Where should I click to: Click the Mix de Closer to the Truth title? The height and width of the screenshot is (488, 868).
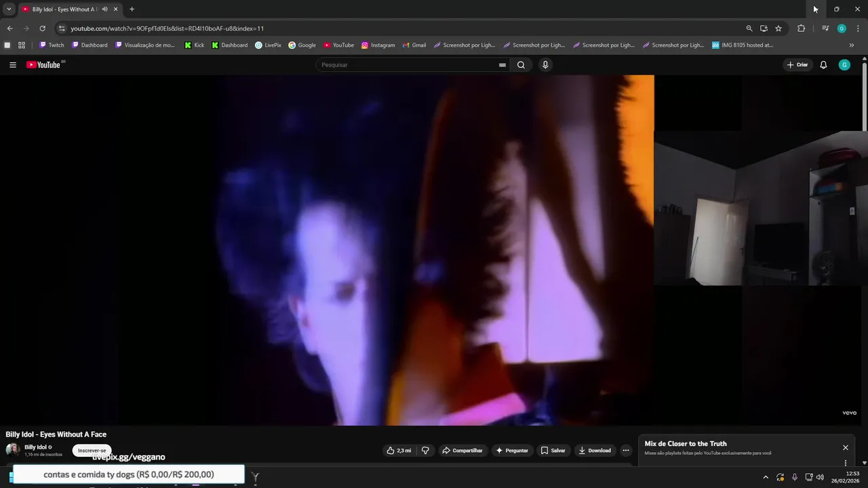coord(686,444)
